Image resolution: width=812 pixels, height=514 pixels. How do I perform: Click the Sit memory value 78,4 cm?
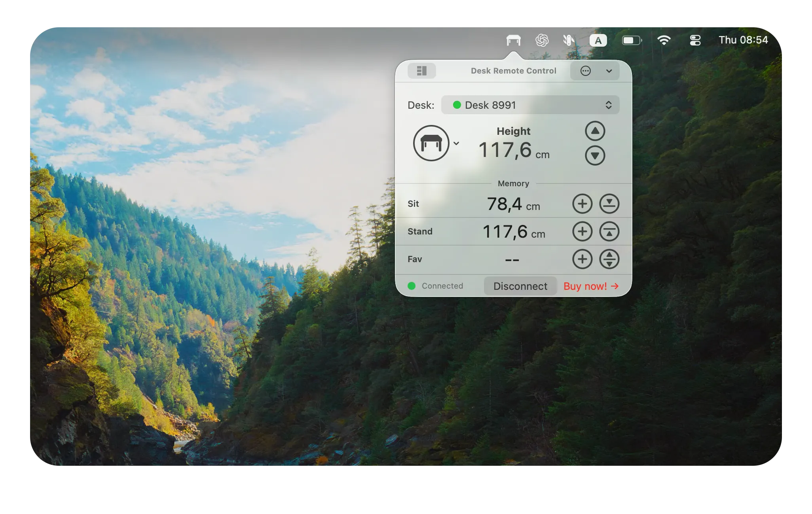[x=514, y=204]
